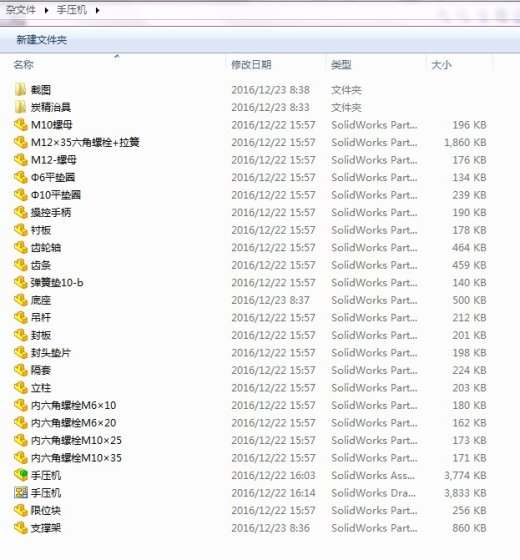Click the size value 3,833 KB
This screenshot has width=520, height=560.
(465, 492)
